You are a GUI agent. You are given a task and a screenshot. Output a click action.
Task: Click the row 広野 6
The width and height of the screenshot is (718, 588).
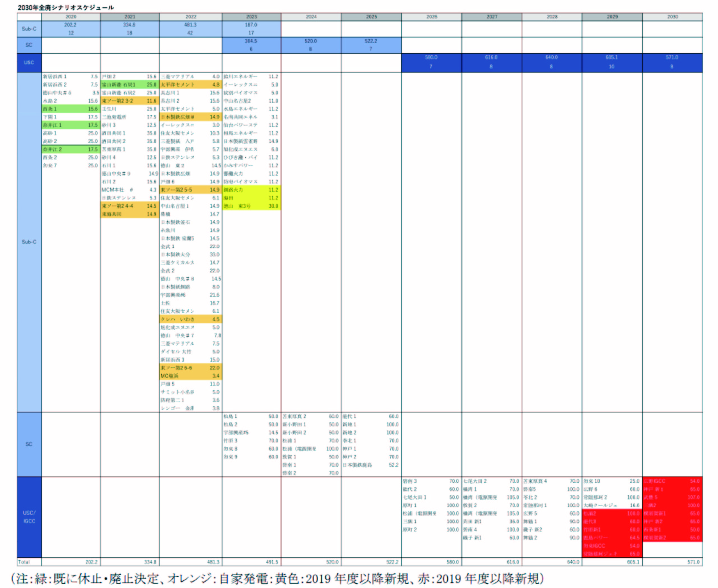pos(612,489)
